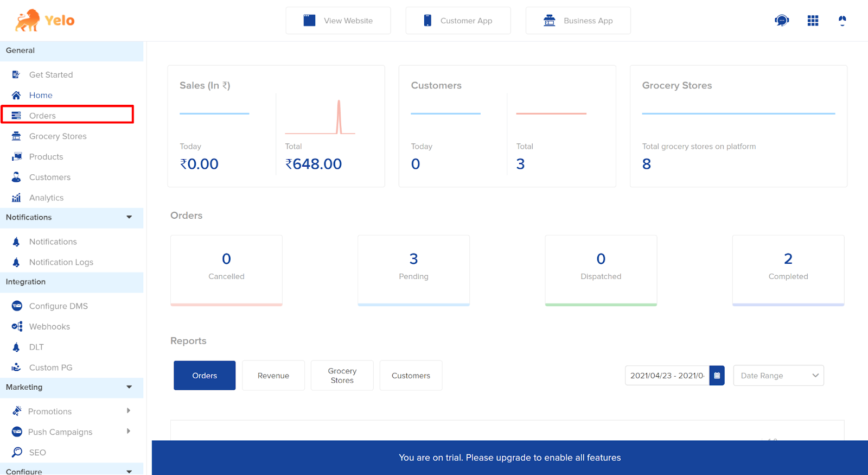
Task: Switch to the Revenue report tab
Action: pos(273,375)
